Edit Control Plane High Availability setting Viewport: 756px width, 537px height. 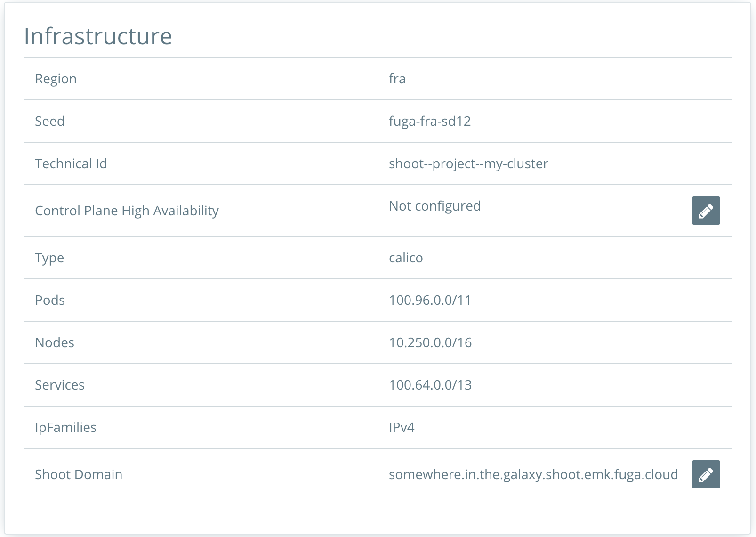pos(706,211)
